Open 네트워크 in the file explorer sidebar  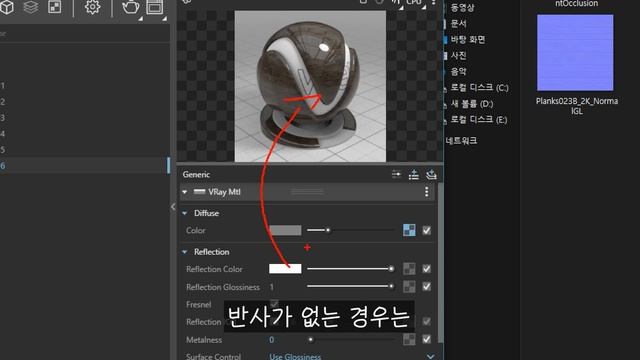(462, 141)
